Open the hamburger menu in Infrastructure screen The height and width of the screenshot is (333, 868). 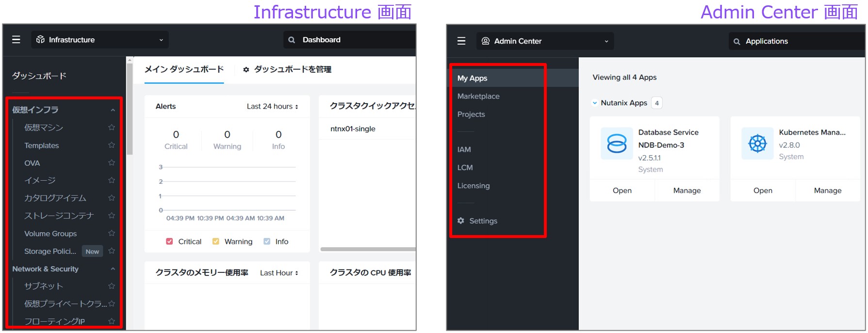click(16, 40)
